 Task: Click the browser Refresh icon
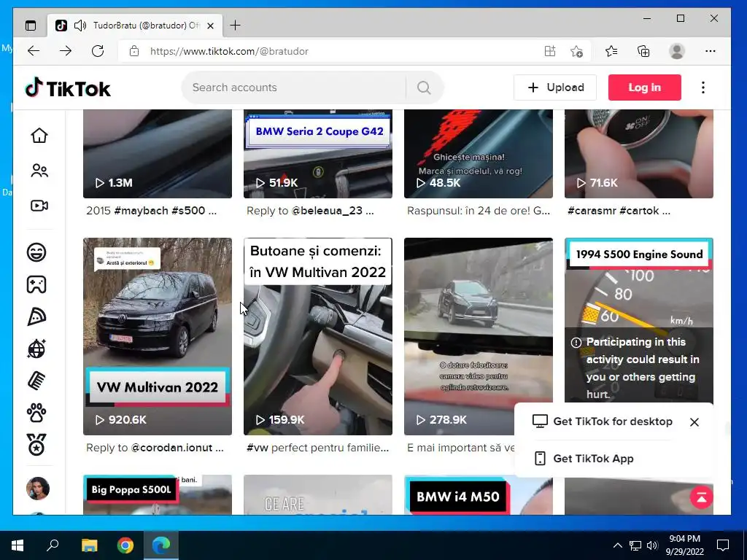pos(98,51)
